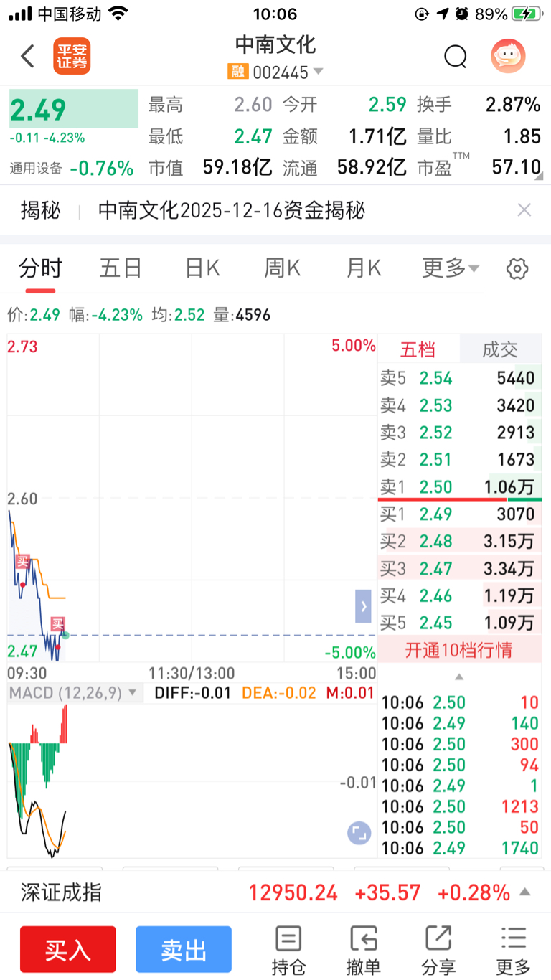Open 撤单 cancel order icon

pos(363,951)
